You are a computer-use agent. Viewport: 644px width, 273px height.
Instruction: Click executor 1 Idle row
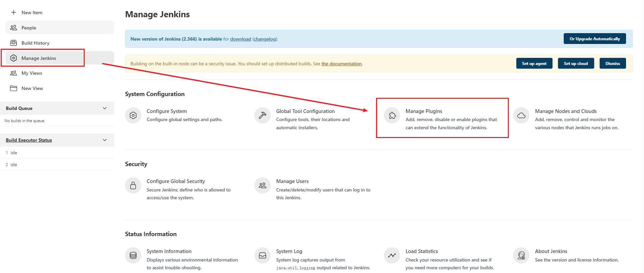pyautogui.click(x=57, y=153)
